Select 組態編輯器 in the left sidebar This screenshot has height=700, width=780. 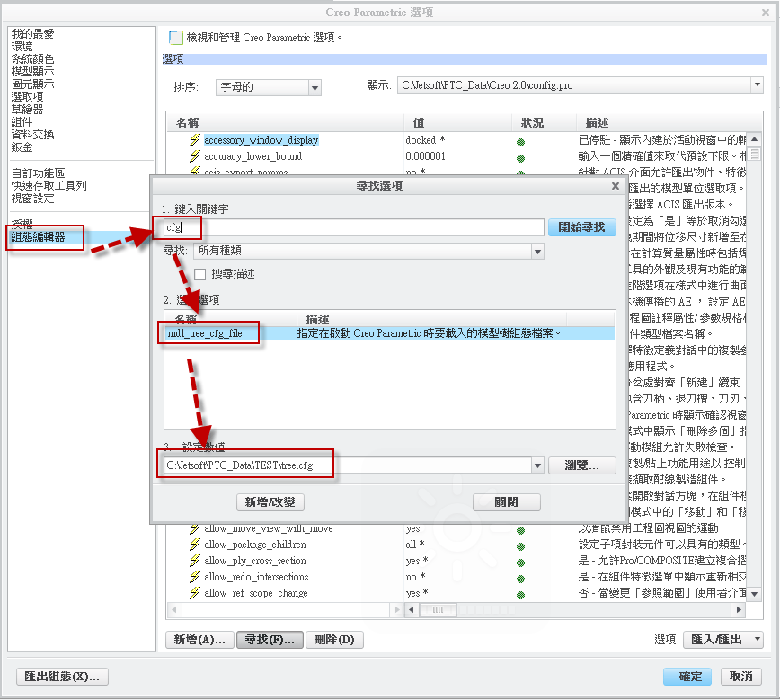click(38, 237)
